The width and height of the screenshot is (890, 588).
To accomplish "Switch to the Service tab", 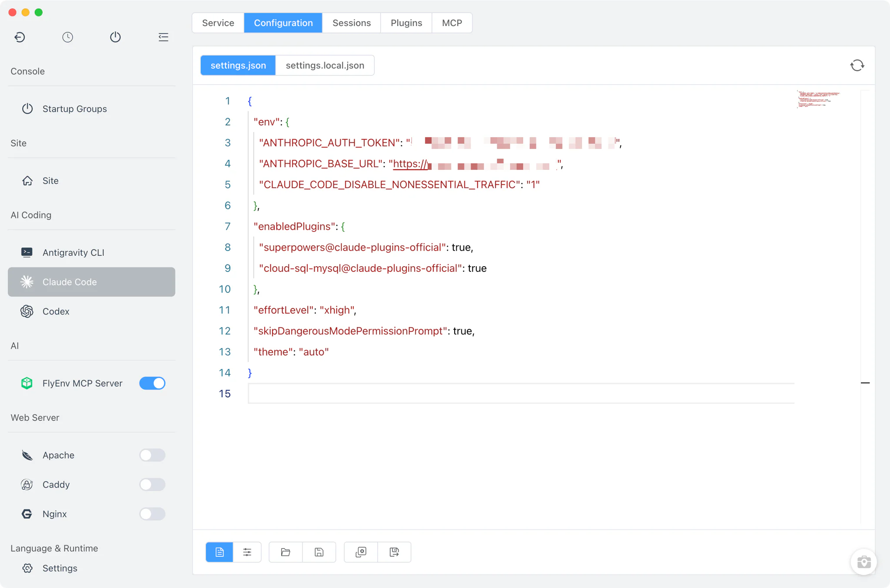I will tap(218, 23).
